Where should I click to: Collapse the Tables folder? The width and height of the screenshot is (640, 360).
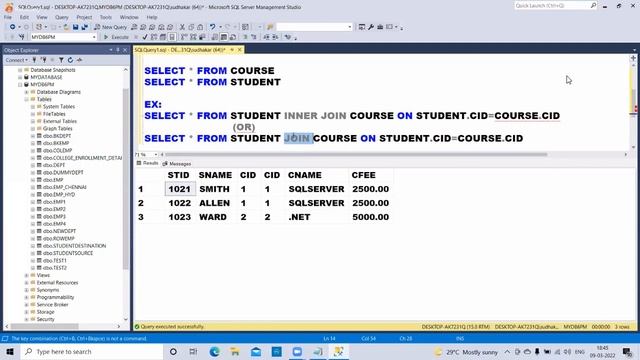(27, 99)
